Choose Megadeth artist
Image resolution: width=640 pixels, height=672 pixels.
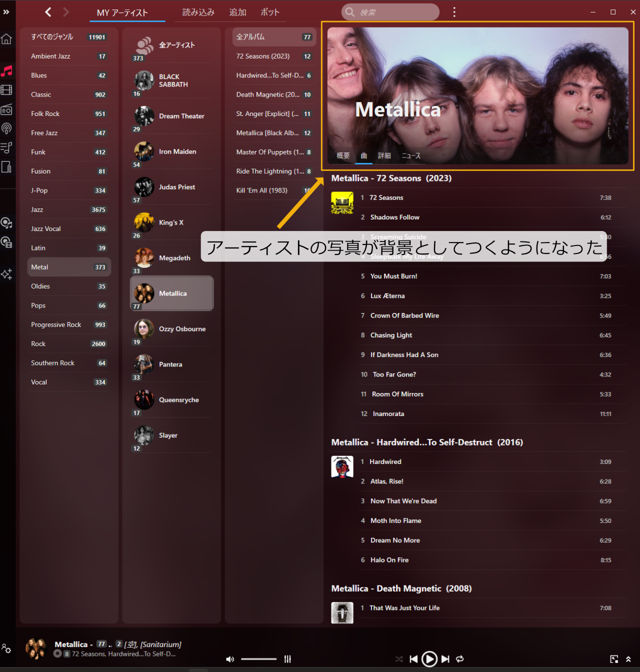pyautogui.click(x=172, y=258)
